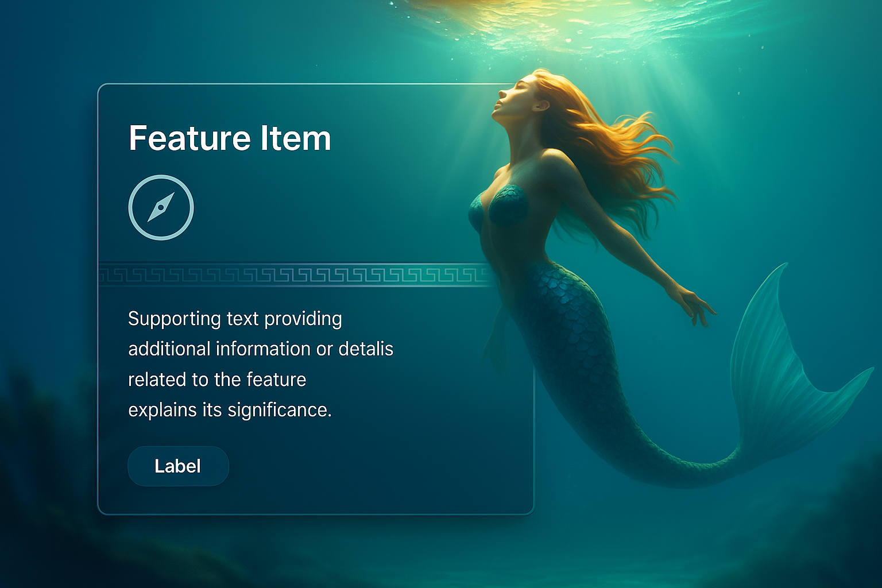This screenshot has height=588, width=882.
Task: Click the mermaid's face
Action: click(x=514, y=98)
